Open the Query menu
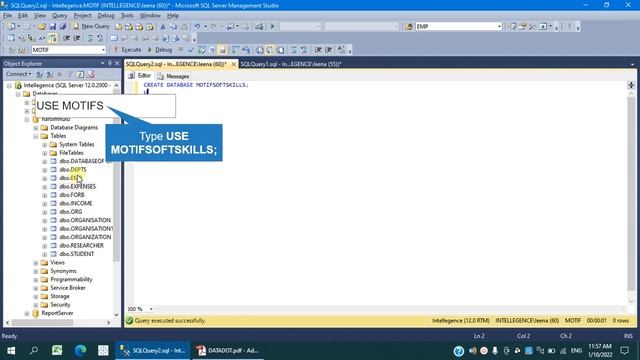The width and height of the screenshot is (640, 360). [60, 16]
